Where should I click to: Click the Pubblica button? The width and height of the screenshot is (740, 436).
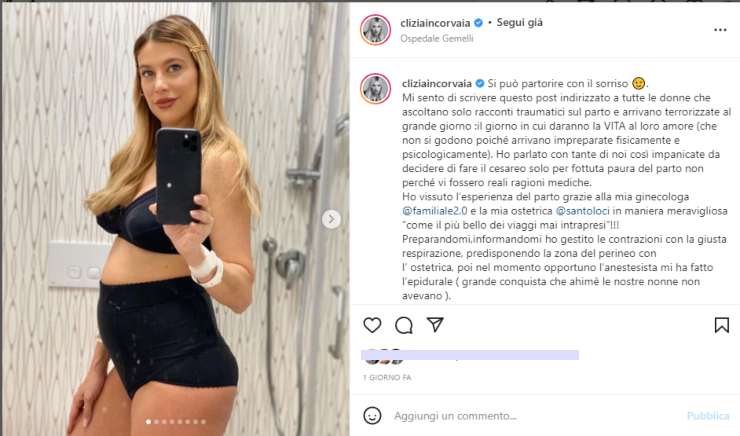pos(708,416)
